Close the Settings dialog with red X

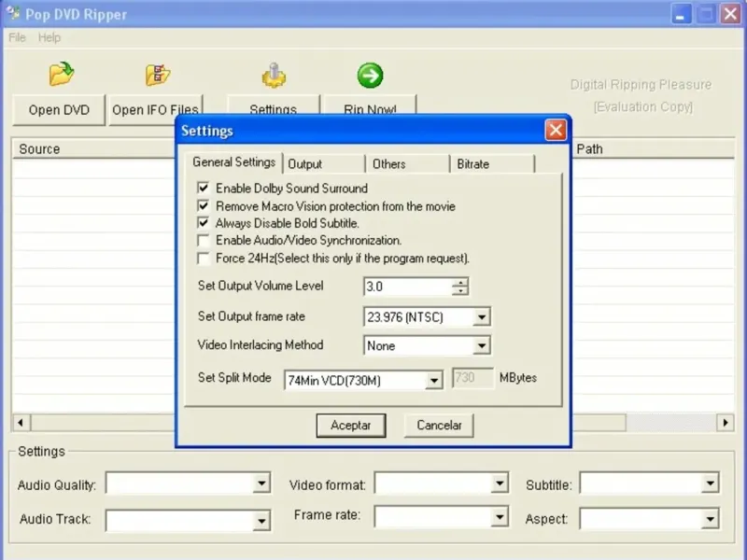(x=556, y=130)
